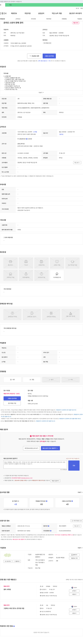Click the 관심정보 등록 button

coord(34,56)
